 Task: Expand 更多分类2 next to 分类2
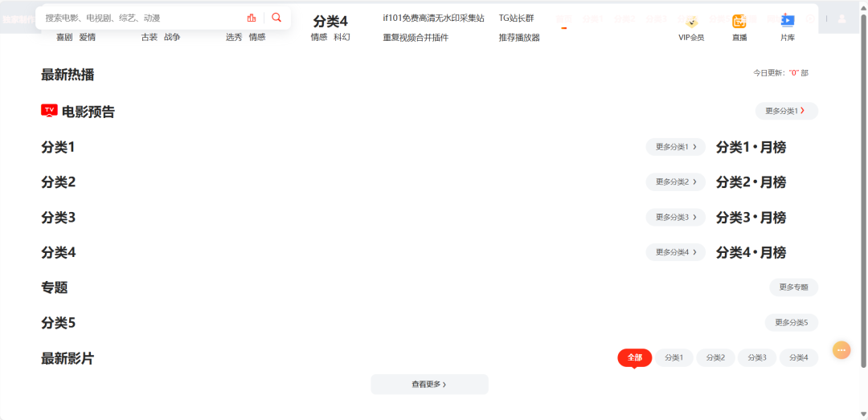[675, 182]
